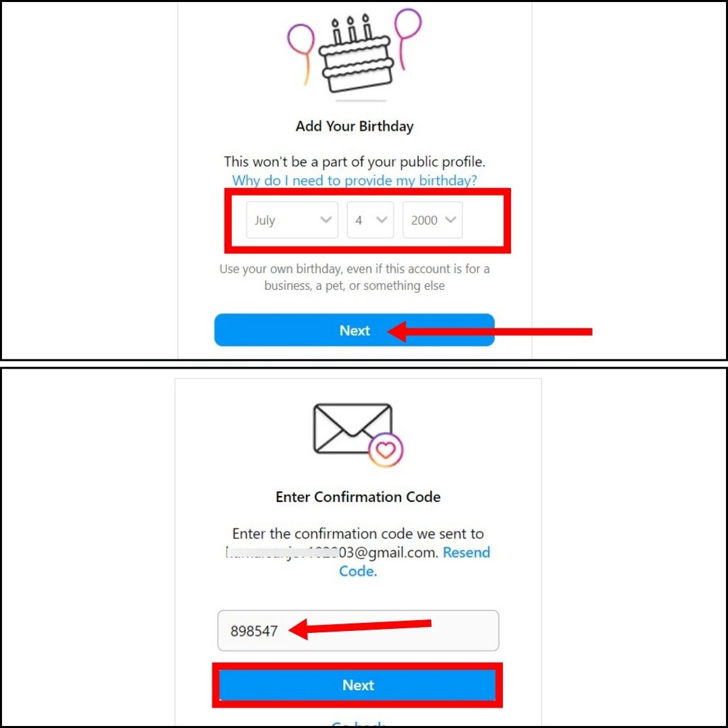Open the day dropdown showing 4
The width and height of the screenshot is (728, 728).
tap(371, 220)
